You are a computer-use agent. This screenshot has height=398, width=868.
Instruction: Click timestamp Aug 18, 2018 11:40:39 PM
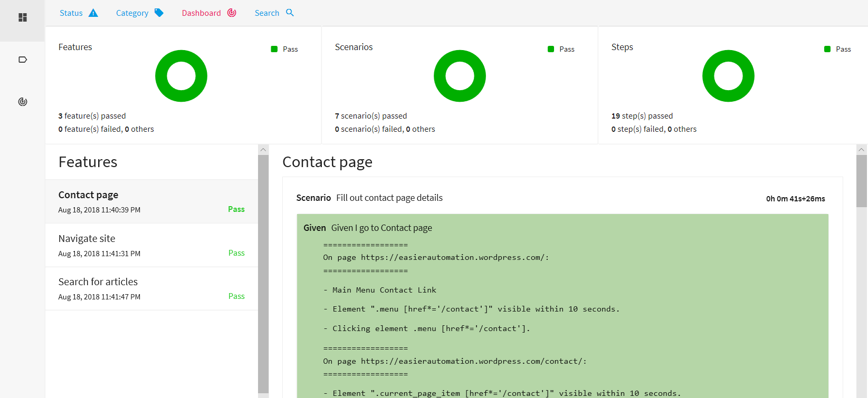(99, 210)
